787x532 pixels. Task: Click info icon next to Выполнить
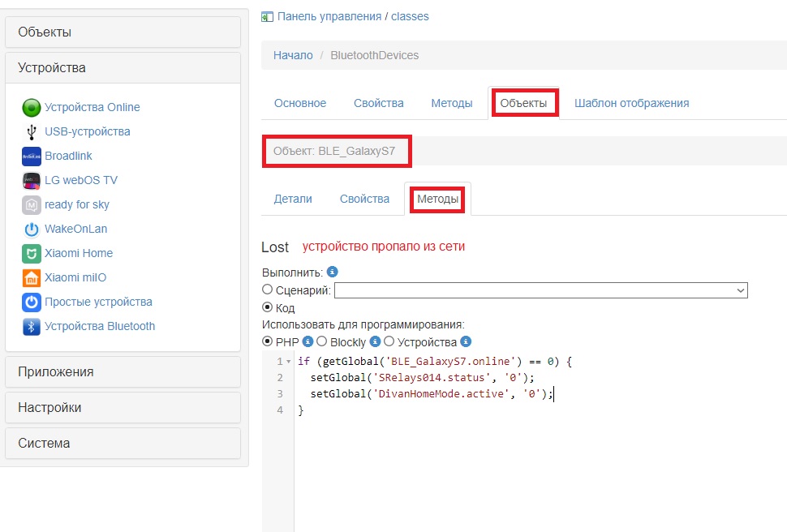pos(333,272)
